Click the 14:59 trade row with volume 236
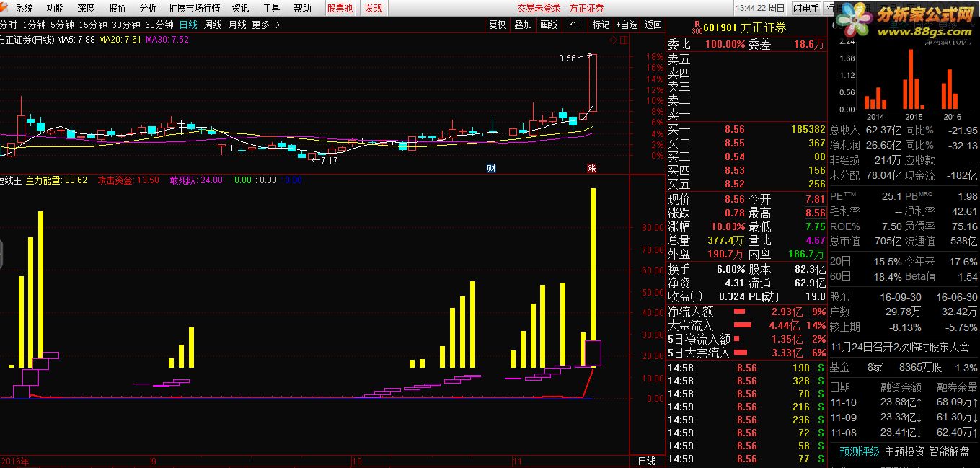This screenshot has height=468, width=980. click(x=746, y=420)
